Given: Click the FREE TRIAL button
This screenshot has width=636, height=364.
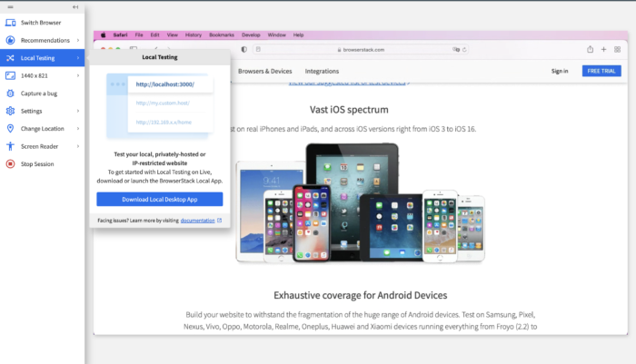Looking at the screenshot, I should coord(601,71).
